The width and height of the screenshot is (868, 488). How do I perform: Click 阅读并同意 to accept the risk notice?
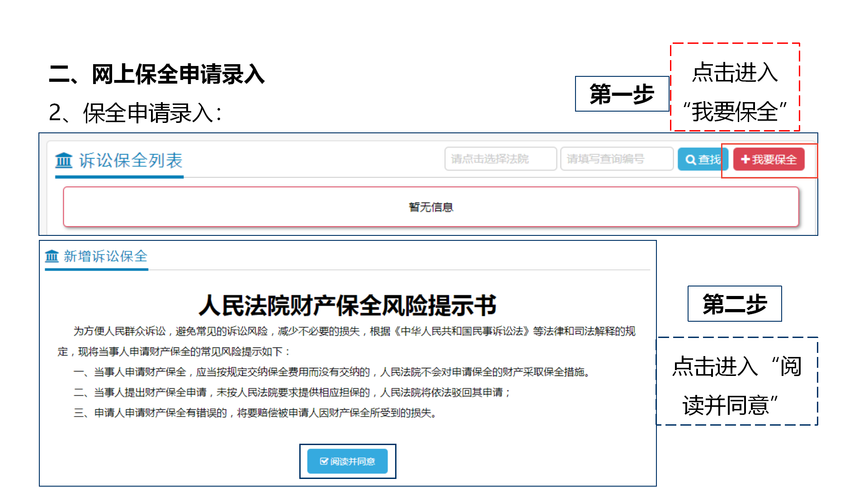[x=348, y=461]
